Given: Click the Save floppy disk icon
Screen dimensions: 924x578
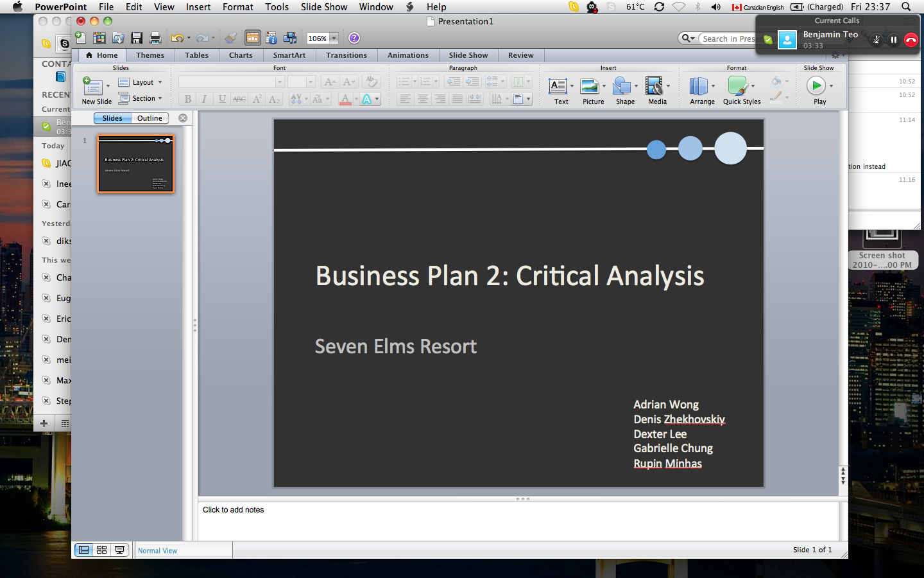Looking at the screenshot, I should pyautogui.click(x=137, y=38).
